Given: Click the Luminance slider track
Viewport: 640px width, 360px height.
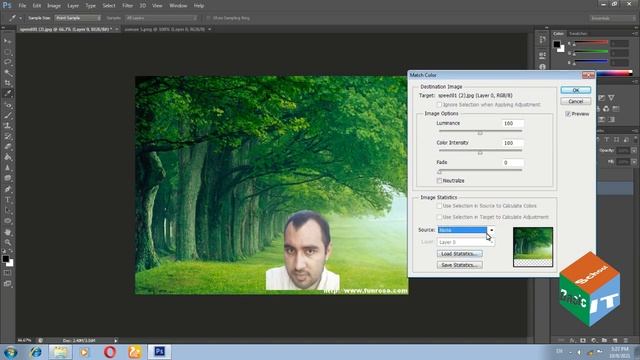Looking at the screenshot, I should pyautogui.click(x=480, y=131).
